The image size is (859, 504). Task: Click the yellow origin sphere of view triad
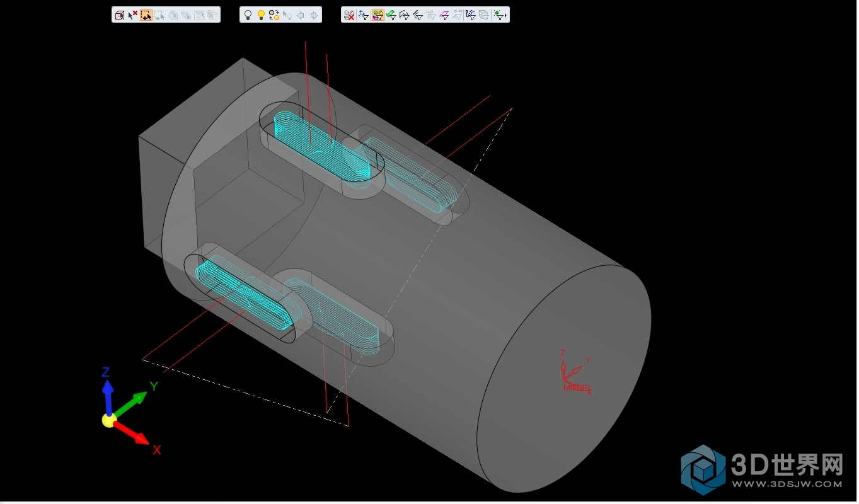[109, 420]
